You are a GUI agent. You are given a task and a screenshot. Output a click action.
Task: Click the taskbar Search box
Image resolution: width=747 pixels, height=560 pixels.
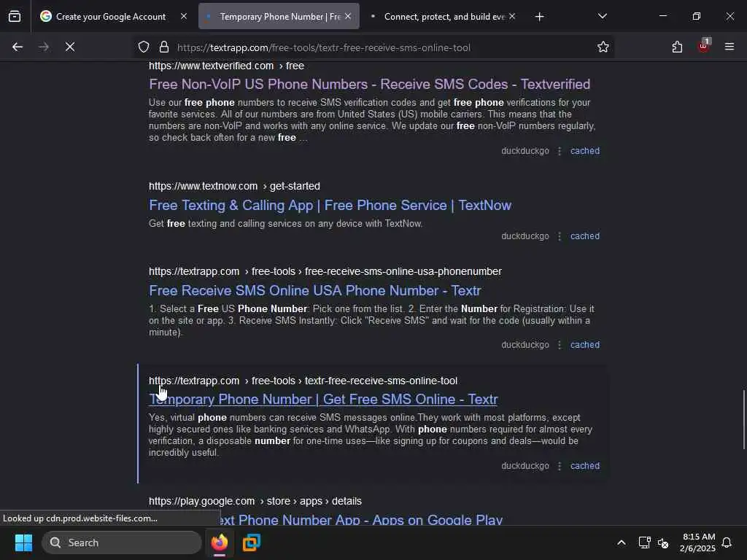tap(122, 542)
